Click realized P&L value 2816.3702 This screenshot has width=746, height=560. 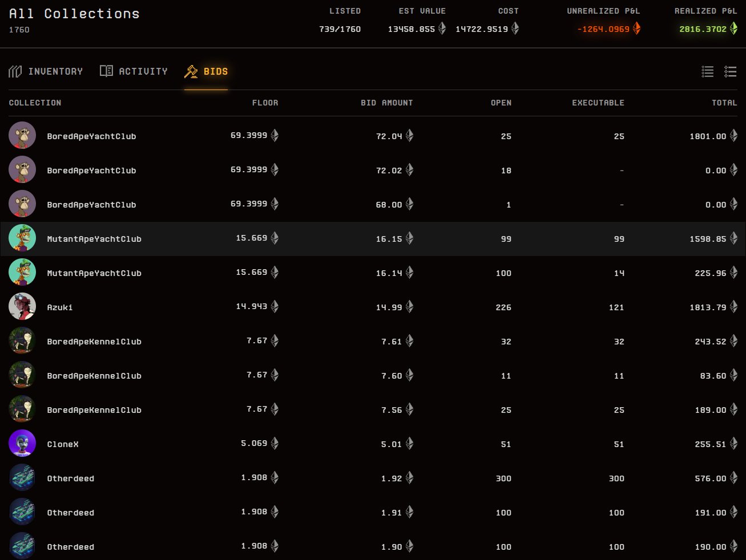click(x=703, y=29)
